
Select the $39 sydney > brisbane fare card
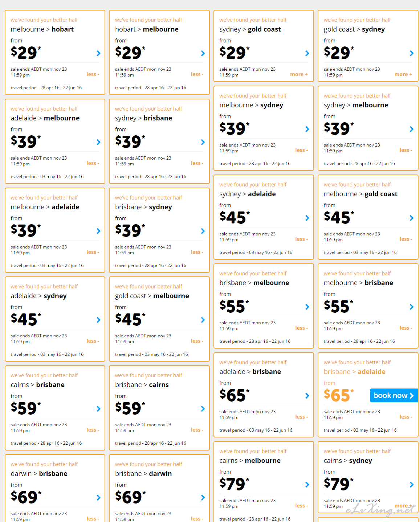(159, 141)
